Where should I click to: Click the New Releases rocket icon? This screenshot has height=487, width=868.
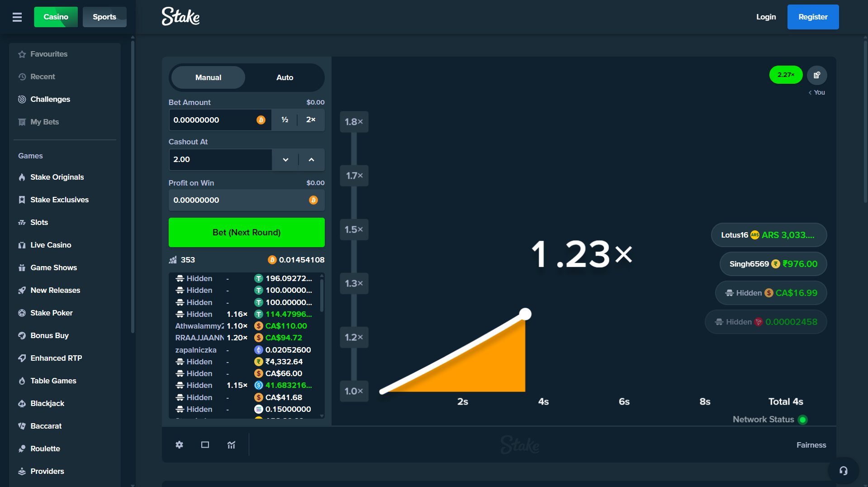[x=22, y=291]
